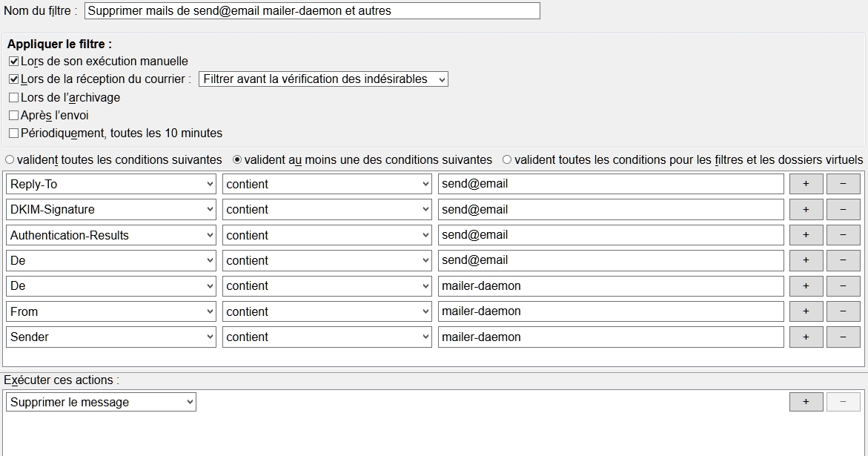Add a new filter action row
Image resolution: width=868 pixels, height=456 pixels.
click(806, 401)
